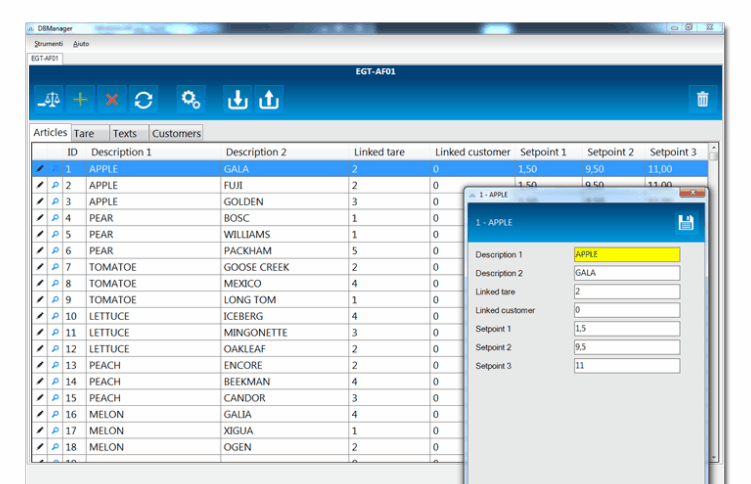Click the download arrow icon
The height and width of the screenshot is (484, 751).
pyautogui.click(x=237, y=100)
